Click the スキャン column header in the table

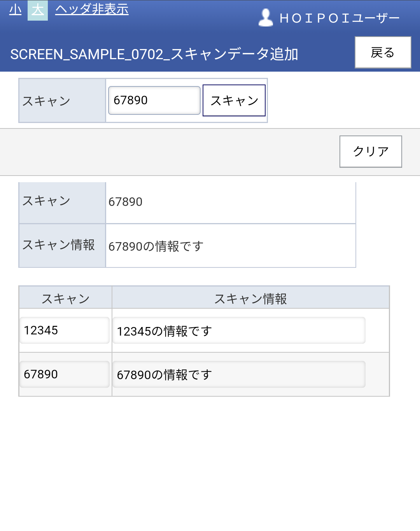[66, 299]
